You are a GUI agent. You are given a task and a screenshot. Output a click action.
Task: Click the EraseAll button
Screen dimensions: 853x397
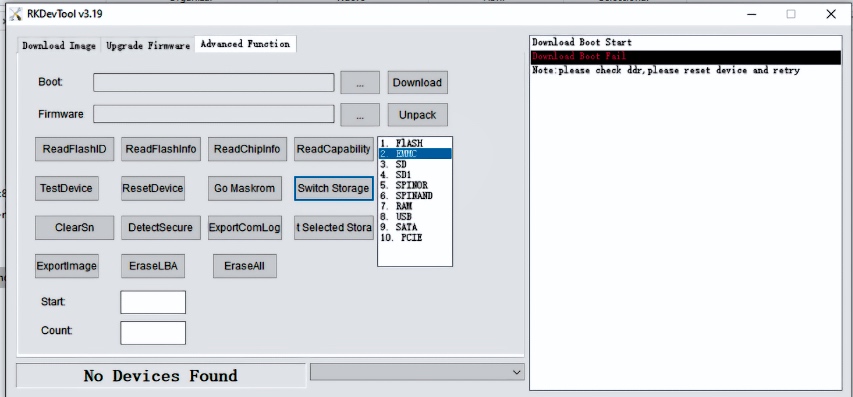(x=245, y=266)
